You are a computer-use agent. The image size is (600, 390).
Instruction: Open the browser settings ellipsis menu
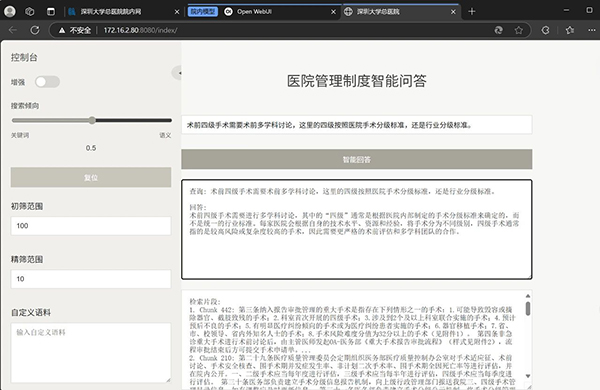[x=592, y=30]
